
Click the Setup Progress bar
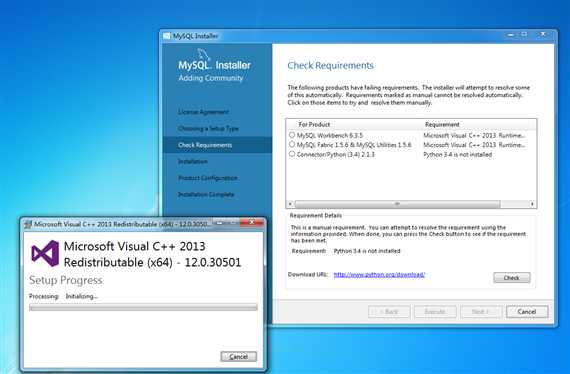tap(143, 307)
